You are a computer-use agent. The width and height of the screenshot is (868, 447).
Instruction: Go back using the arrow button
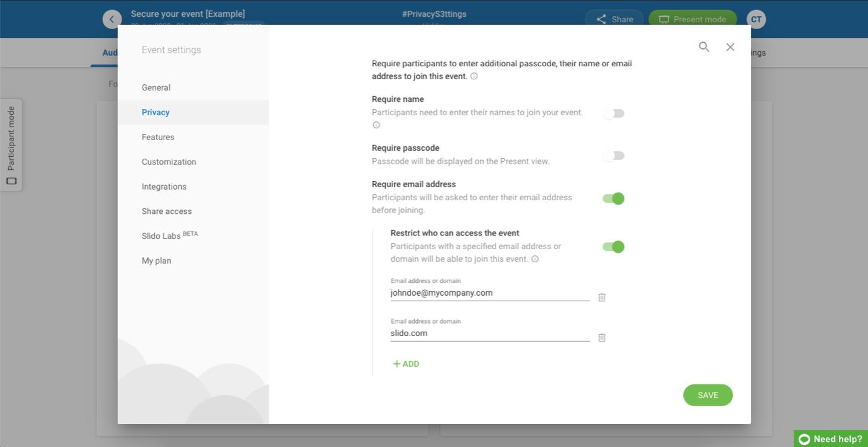pos(112,19)
